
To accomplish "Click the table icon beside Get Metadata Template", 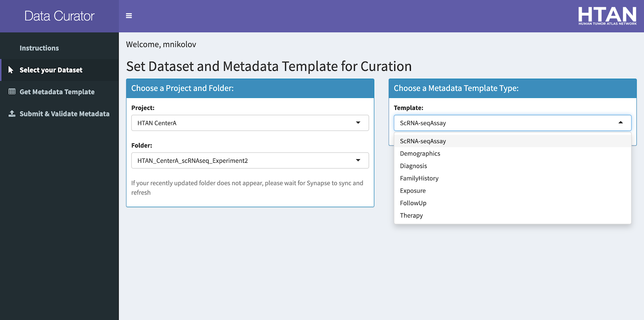I will 12,91.
